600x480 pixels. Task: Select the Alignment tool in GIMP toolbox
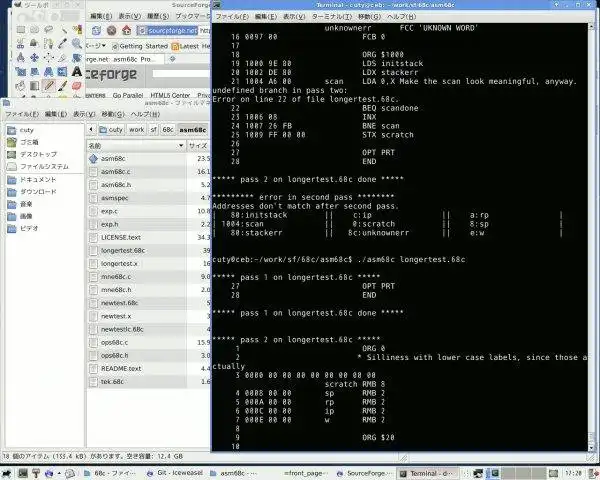[49, 57]
